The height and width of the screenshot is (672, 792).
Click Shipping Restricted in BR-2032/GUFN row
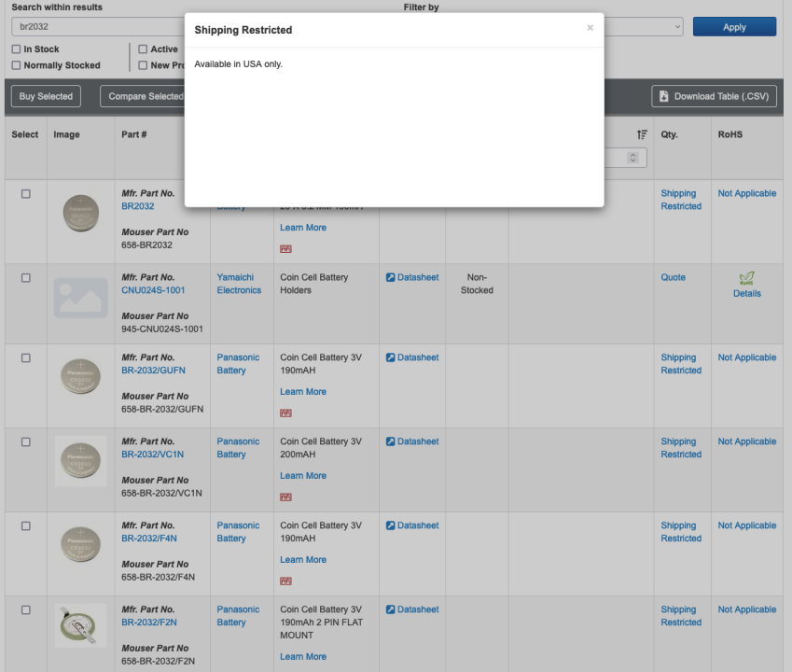pyautogui.click(x=681, y=364)
